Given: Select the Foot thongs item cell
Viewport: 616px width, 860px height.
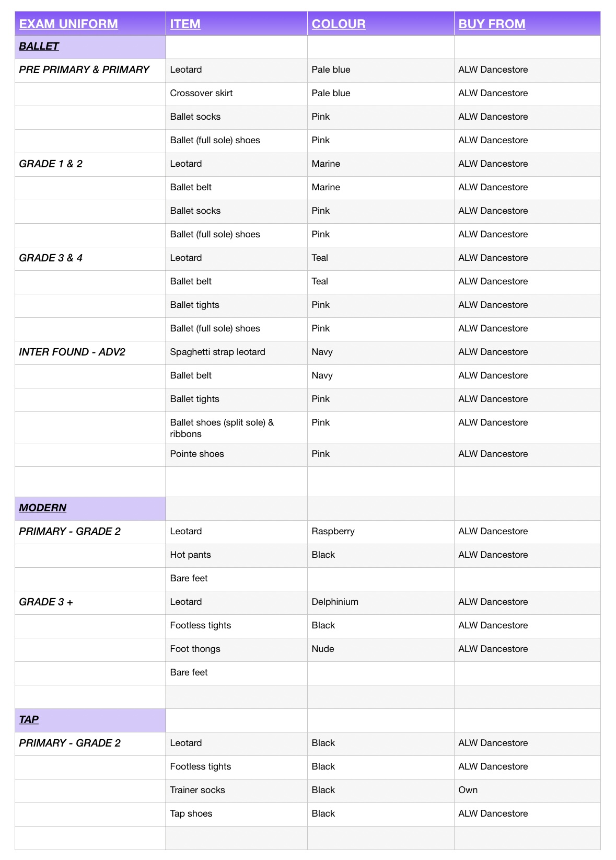Looking at the screenshot, I should click(237, 650).
